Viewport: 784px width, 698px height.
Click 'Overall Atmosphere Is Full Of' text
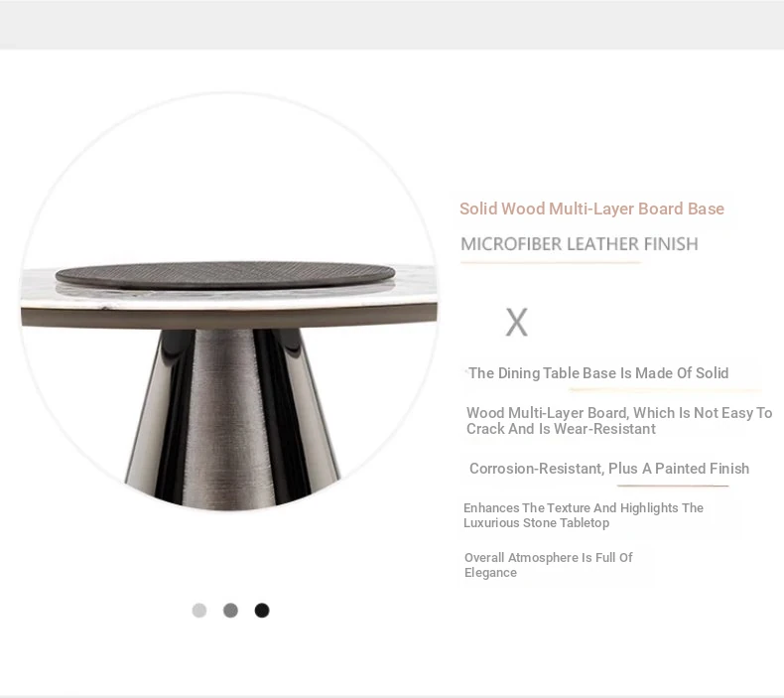[549, 557]
